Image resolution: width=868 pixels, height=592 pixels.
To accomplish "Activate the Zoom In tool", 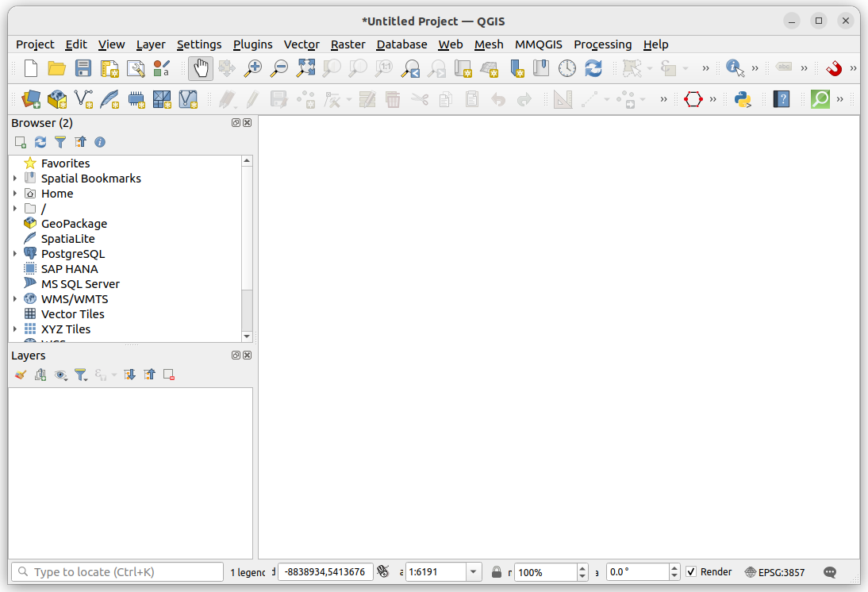I will (x=252, y=68).
